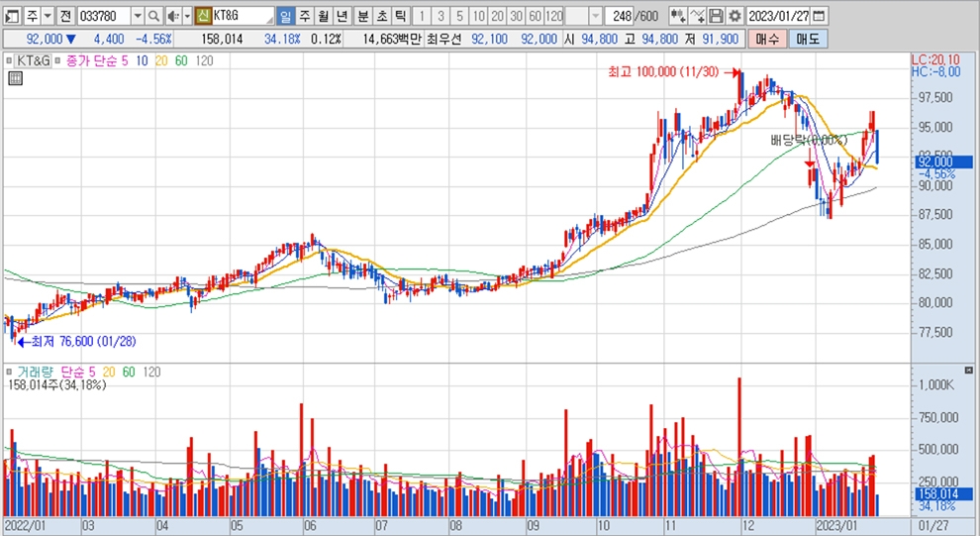Toggle the 분 (minute) chart period
The height and width of the screenshot is (536, 980).
(363, 16)
